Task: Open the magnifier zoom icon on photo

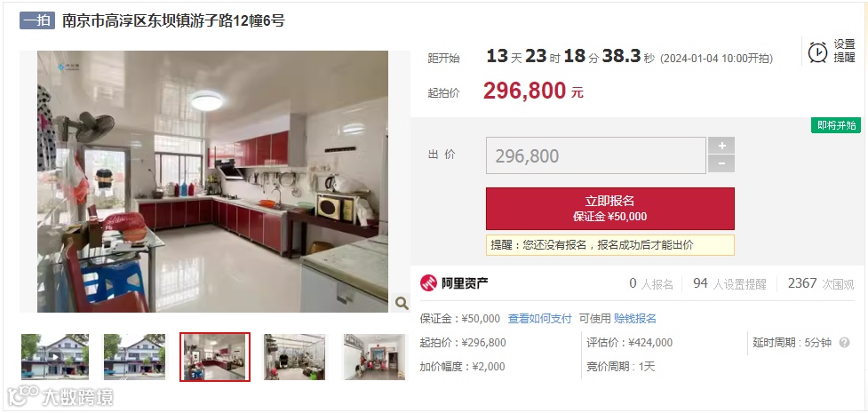Action: [x=402, y=303]
